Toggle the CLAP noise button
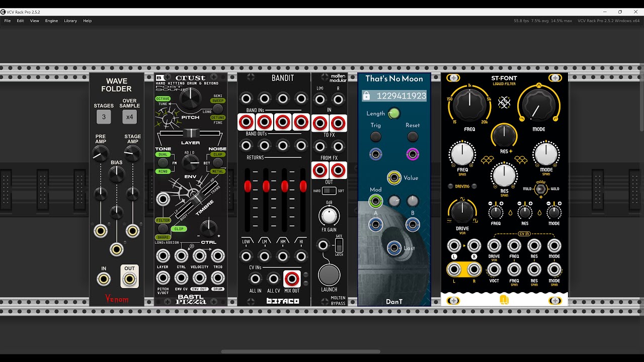Viewport: 644px width, 362px height. click(218, 154)
